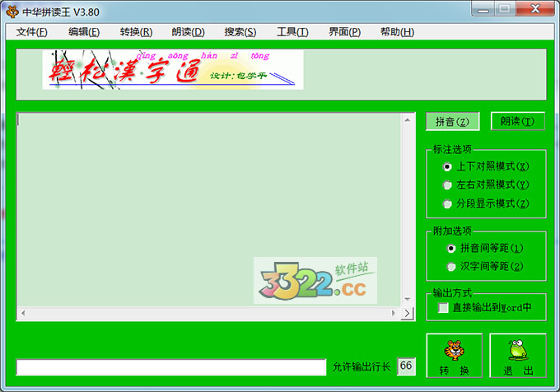
Task: Click the tiger 转换 button
Action: (455, 356)
